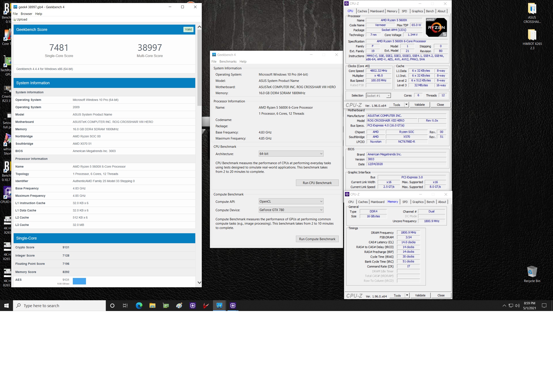553x392 pixels.
Task: Open the ASUS CROSSHAIR desktop folder
Action: click(532, 13)
